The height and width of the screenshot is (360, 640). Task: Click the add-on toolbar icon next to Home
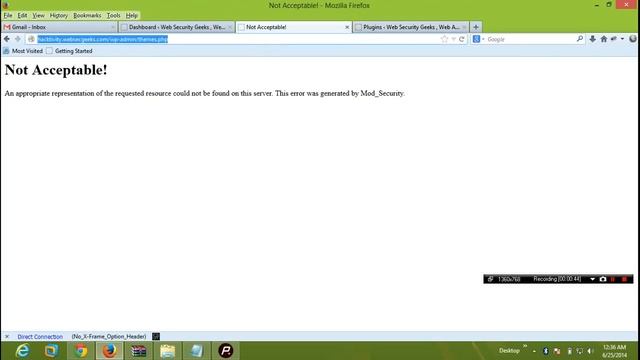click(614, 39)
